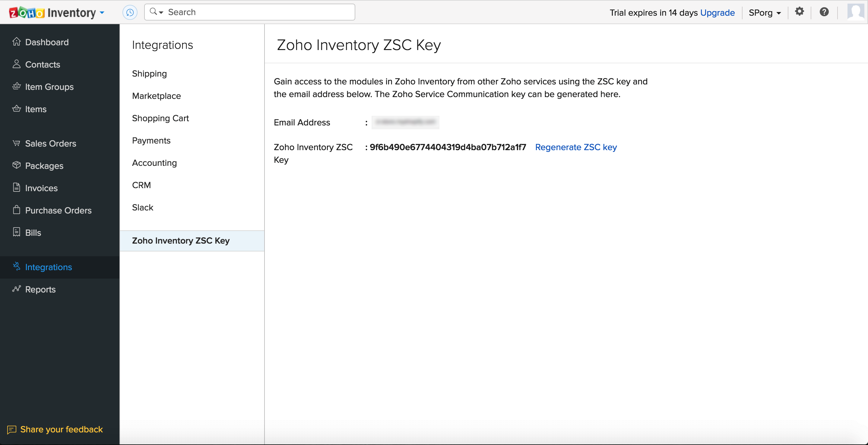
Task: Open Zoho Inventory settings gear
Action: tap(800, 12)
